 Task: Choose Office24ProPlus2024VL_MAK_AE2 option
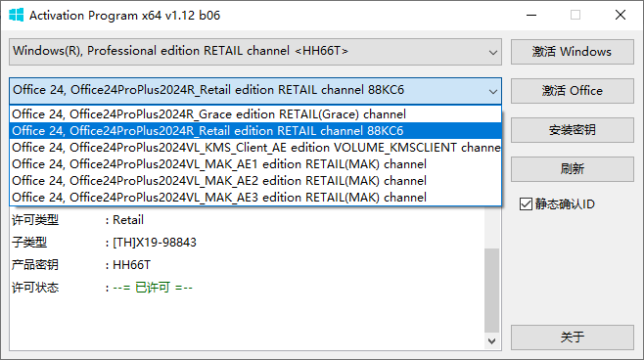tap(255, 181)
